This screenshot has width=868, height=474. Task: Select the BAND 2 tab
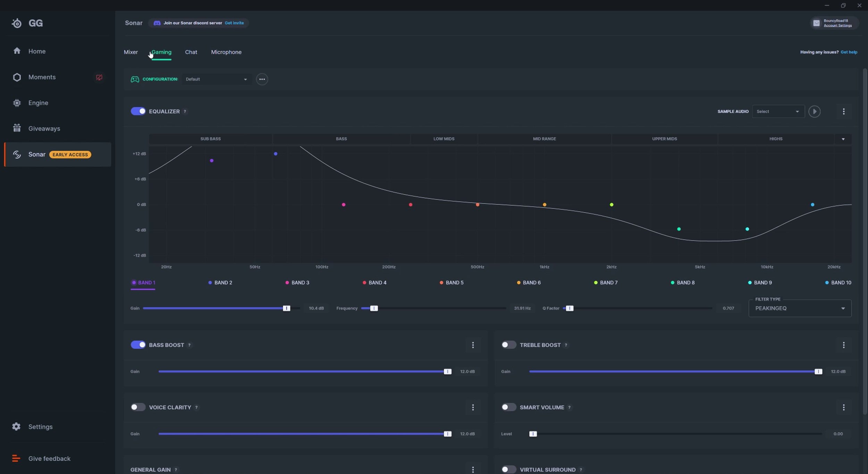[x=220, y=282]
